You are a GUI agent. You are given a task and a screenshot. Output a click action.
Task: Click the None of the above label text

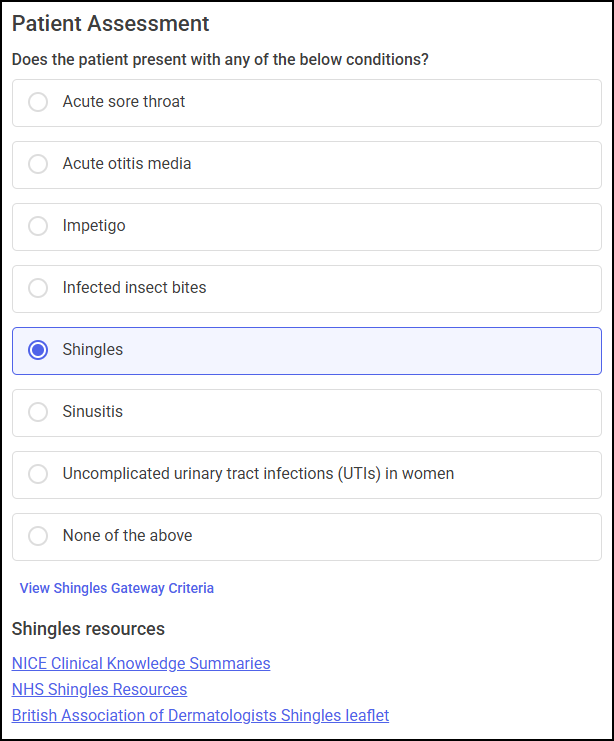pos(127,536)
